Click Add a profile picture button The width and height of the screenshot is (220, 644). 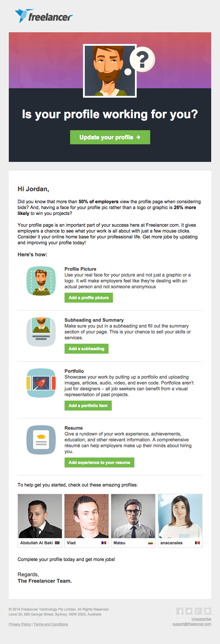(89, 298)
